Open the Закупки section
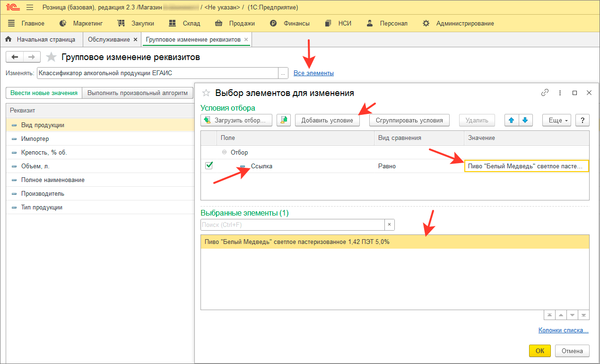Screen dimensions: 600x364 136,23
